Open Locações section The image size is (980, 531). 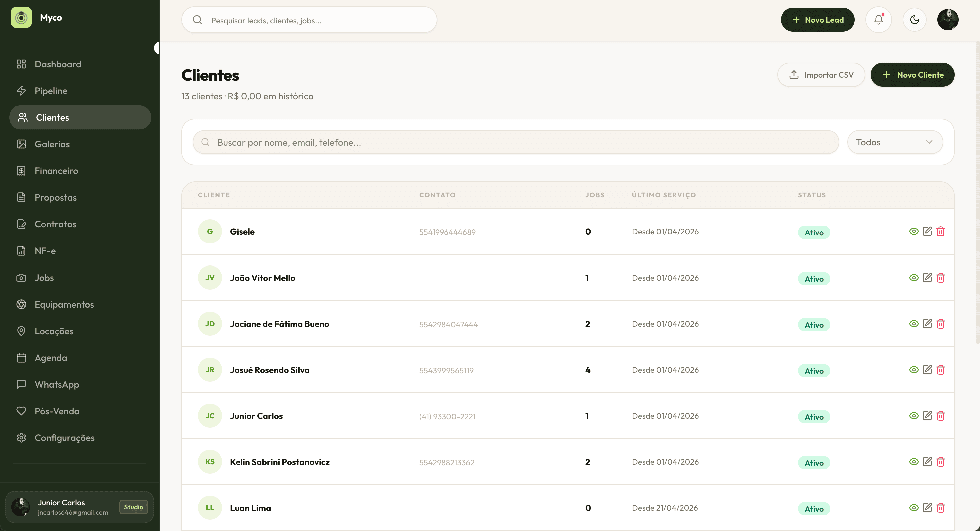tap(80, 331)
